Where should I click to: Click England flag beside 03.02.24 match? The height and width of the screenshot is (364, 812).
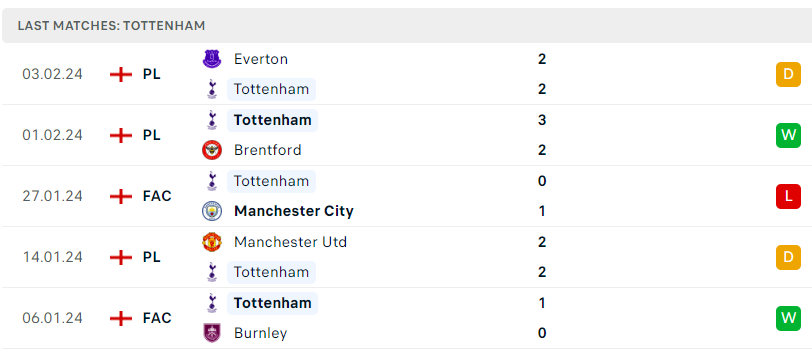121,75
